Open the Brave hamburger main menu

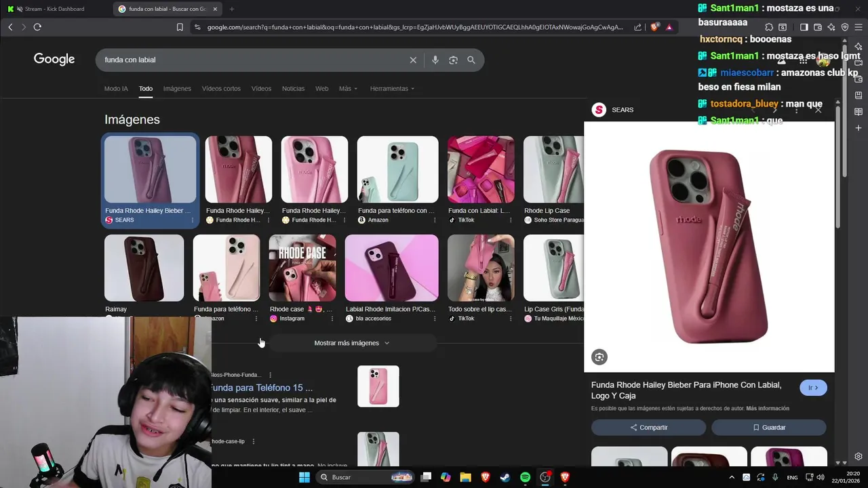click(859, 27)
